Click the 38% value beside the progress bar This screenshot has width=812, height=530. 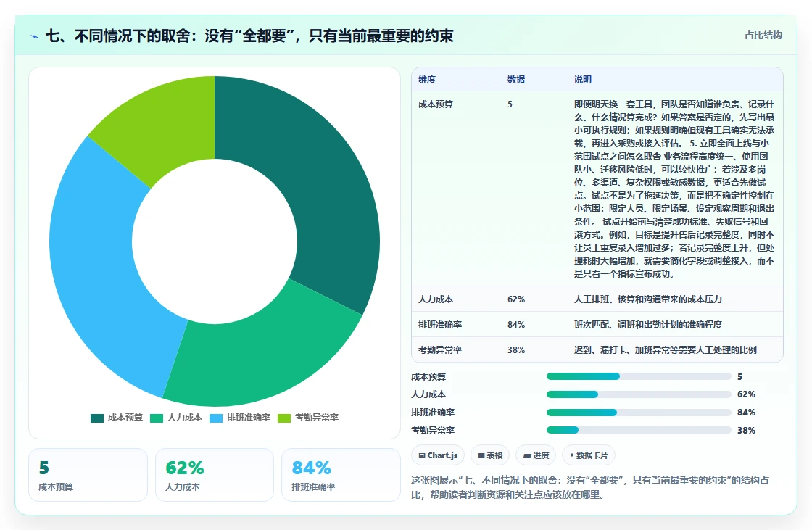746,430
